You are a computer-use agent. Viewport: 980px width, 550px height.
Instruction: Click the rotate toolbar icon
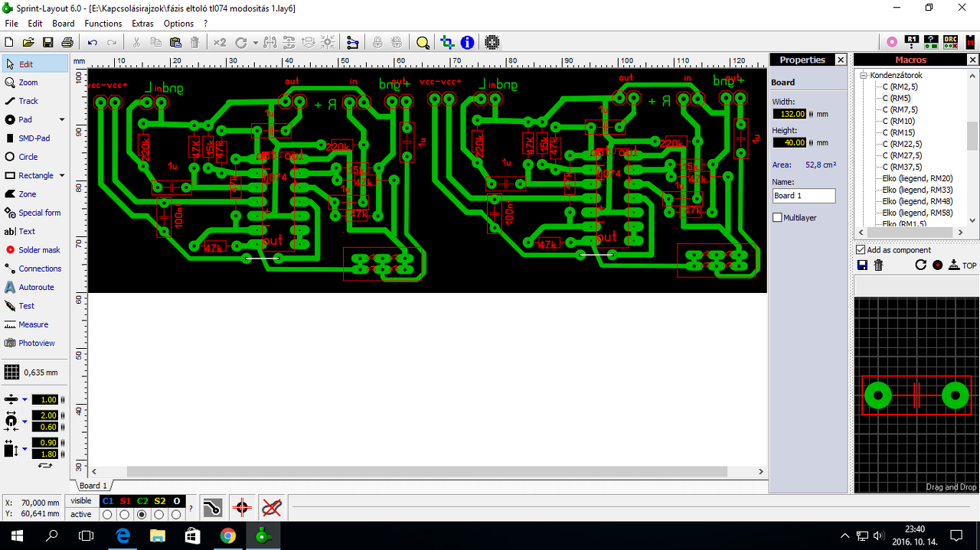pyautogui.click(x=240, y=43)
